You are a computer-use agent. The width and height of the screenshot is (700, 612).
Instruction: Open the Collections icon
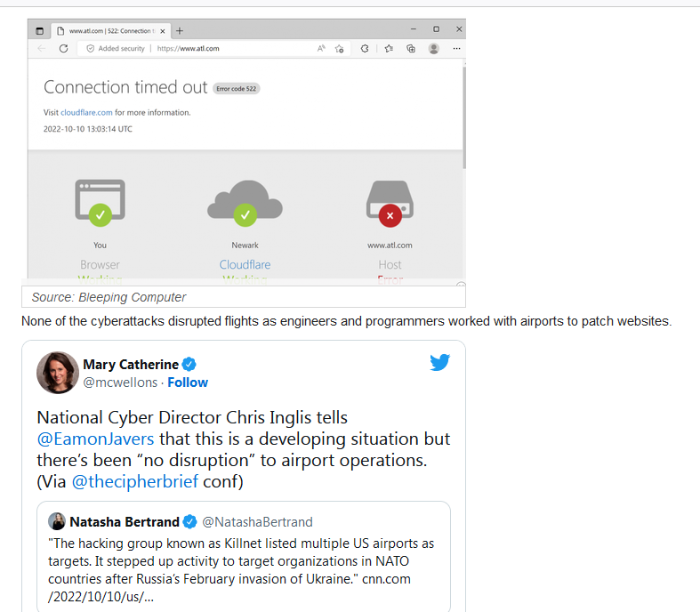pos(411,48)
